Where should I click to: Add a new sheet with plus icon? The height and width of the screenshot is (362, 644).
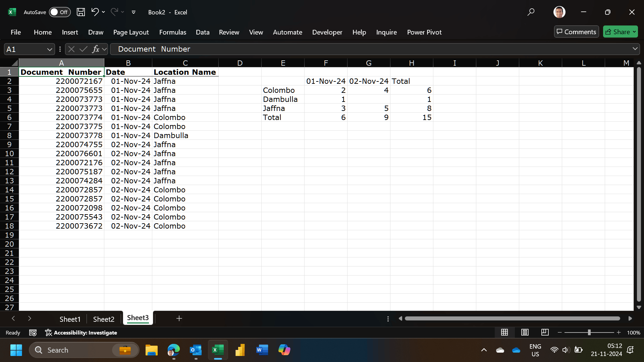pos(179,318)
